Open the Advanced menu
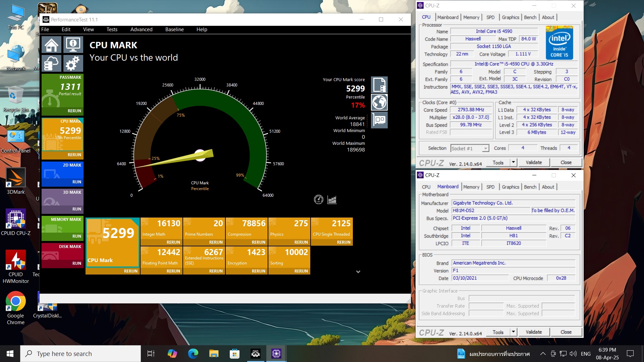 (x=141, y=29)
